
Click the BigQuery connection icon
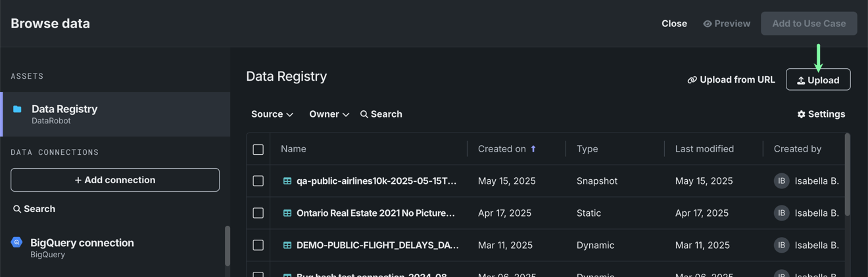tap(17, 242)
